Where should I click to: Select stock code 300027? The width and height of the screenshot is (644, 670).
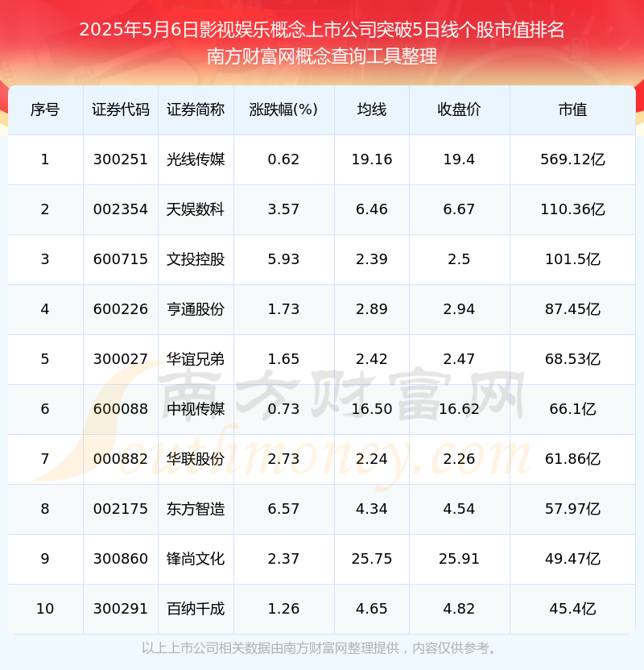121,359
